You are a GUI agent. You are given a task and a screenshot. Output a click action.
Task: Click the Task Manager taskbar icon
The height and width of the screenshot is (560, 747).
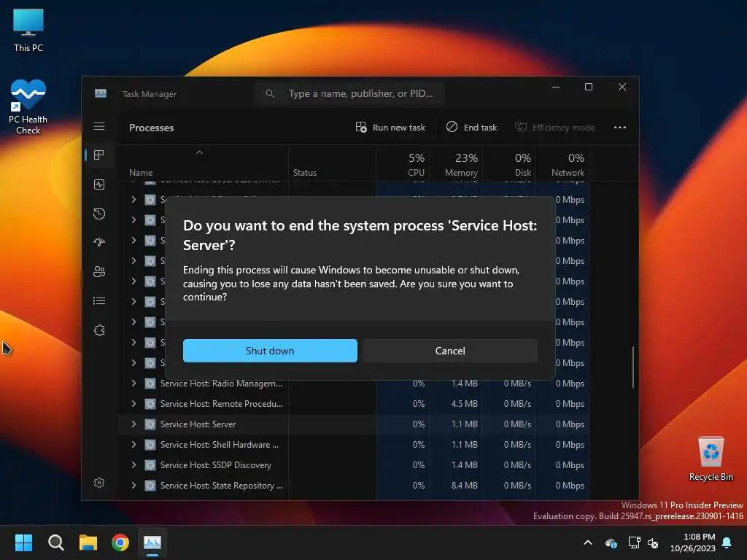[x=152, y=542]
